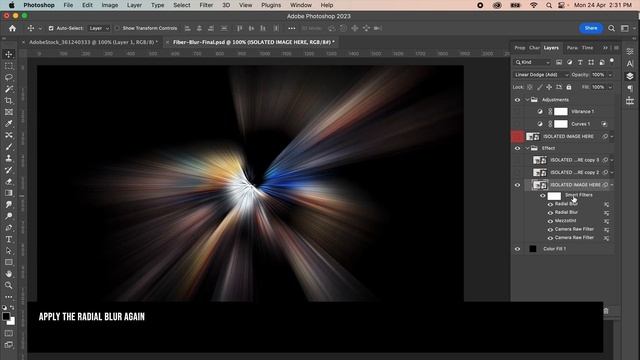This screenshot has width=640, height=360.
Task: Select the Gradient tool
Action: click(9, 193)
